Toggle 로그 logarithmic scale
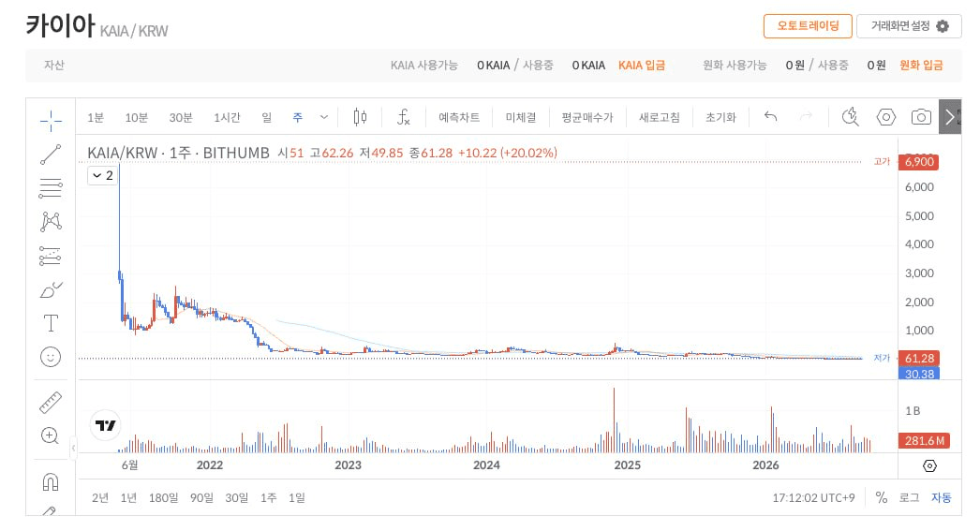Screen dimensions: 980x531 (909, 497)
